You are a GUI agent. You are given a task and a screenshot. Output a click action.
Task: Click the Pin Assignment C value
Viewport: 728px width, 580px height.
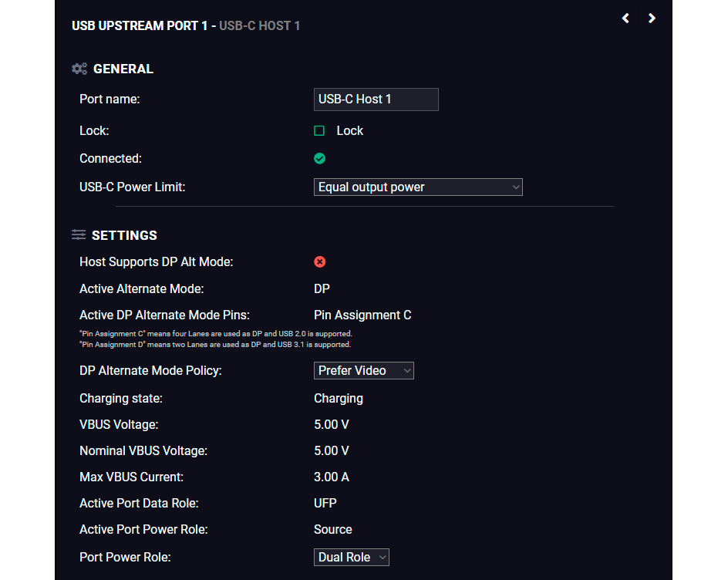point(362,315)
